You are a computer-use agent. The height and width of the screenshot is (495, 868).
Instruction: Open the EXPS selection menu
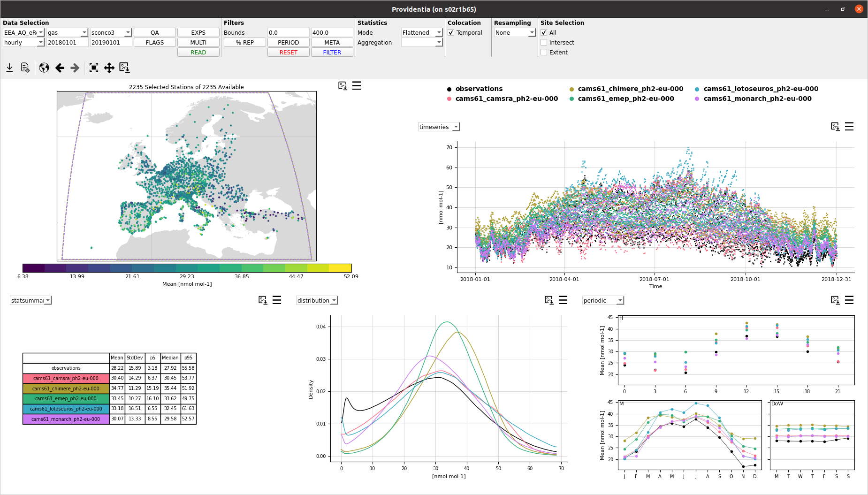pos(198,33)
